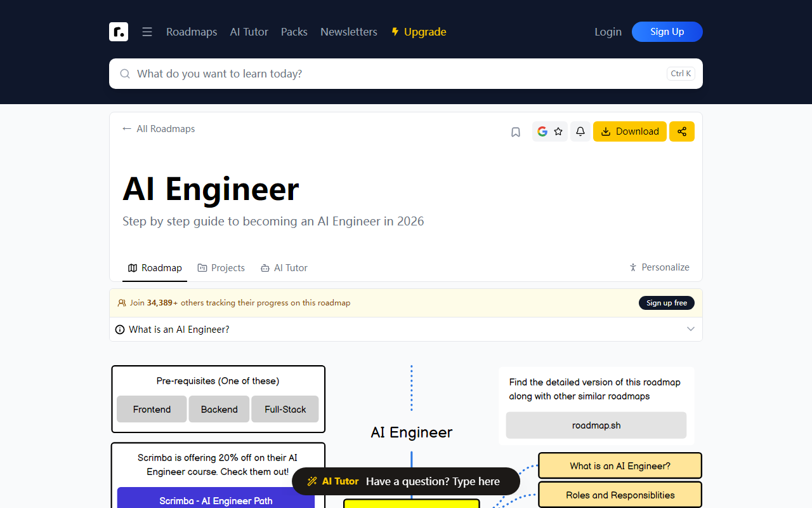Switch to the Roadmap tab
Image resolution: width=812 pixels, height=508 pixels.
(x=155, y=268)
